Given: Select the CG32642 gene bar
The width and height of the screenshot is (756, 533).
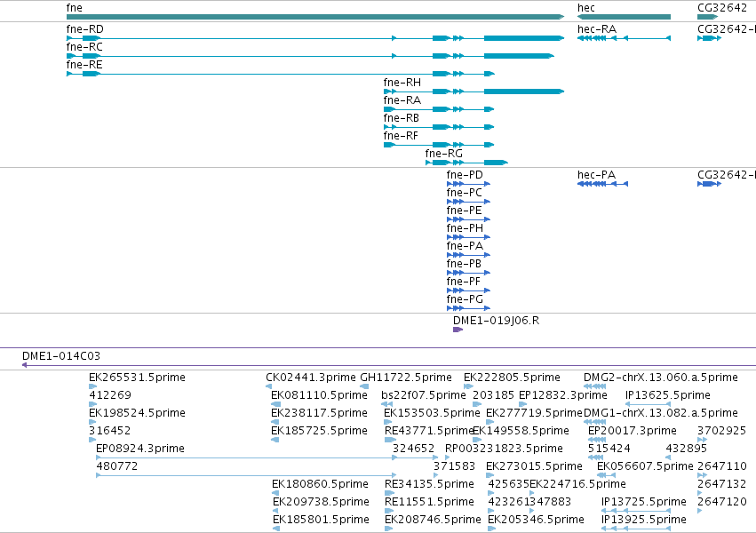Looking at the screenshot, I should [x=707, y=17].
